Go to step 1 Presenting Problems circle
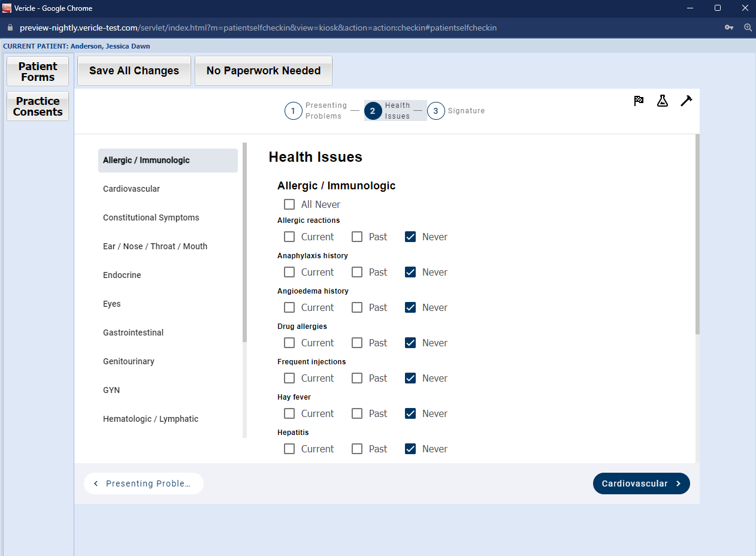The height and width of the screenshot is (556, 756). click(293, 111)
